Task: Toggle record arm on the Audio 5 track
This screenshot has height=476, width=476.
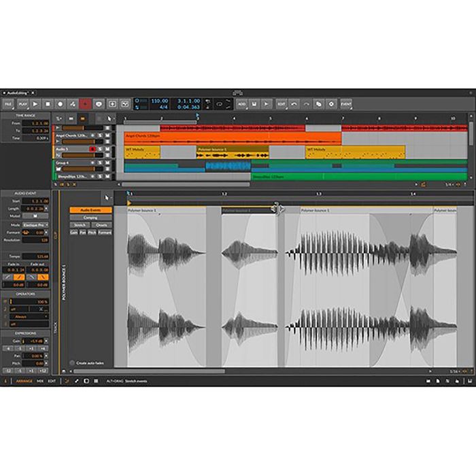Action: point(92,149)
